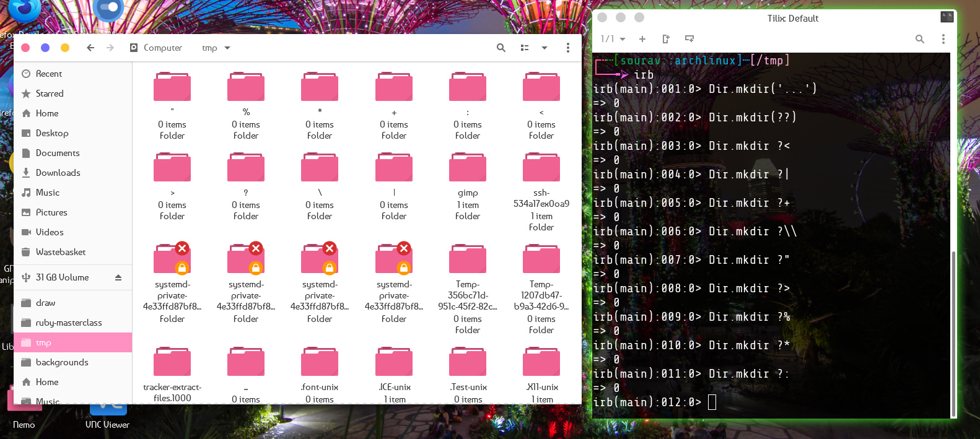Add a new Tilix session with plus
The height and width of the screenshot is (439, 980).
tap(642, 39)
